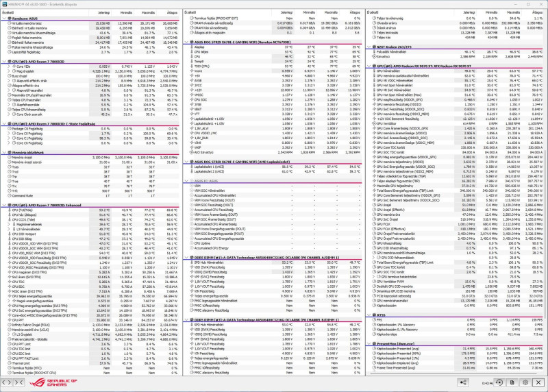Viewport: 548px width, 392px height.
Task: Start logging with the log file icon
Action: [x=512, y=382]
